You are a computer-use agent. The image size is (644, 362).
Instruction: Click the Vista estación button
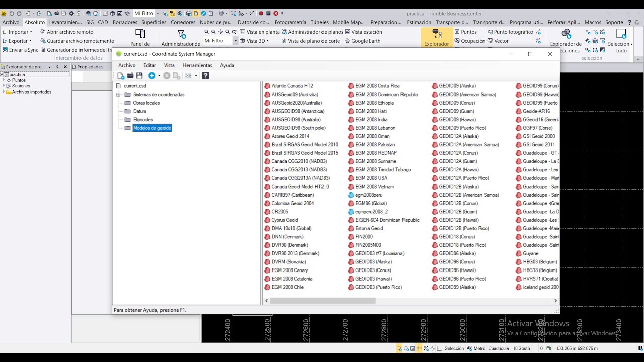pos(363,32)
